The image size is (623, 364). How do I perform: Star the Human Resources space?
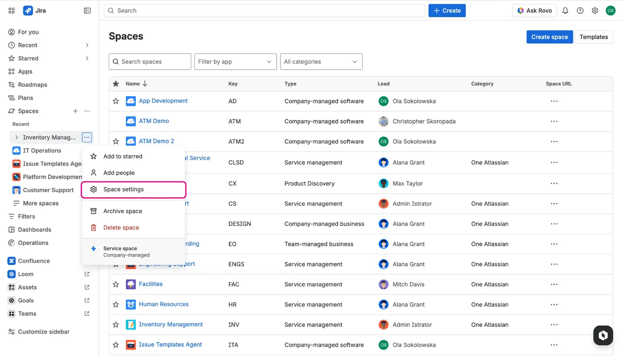[116, 305]
